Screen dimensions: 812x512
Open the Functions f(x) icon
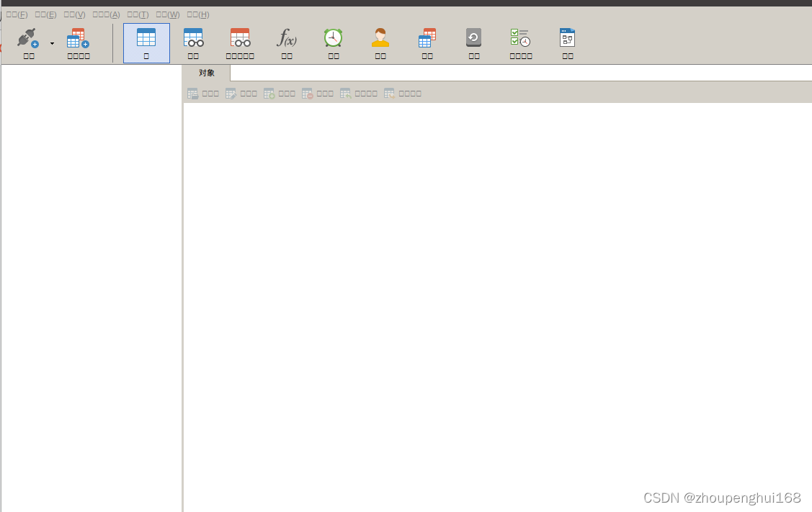pyautogui.click(x=286, y=37)
